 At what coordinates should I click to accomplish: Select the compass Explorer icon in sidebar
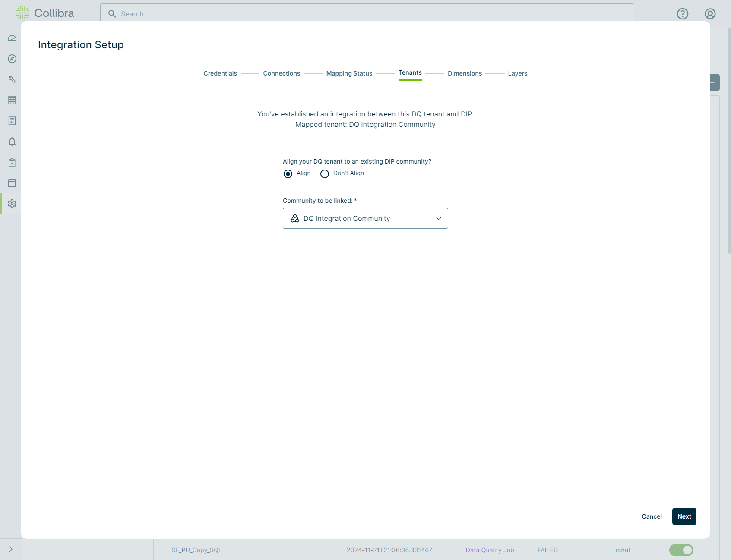(x=12, y=59)
